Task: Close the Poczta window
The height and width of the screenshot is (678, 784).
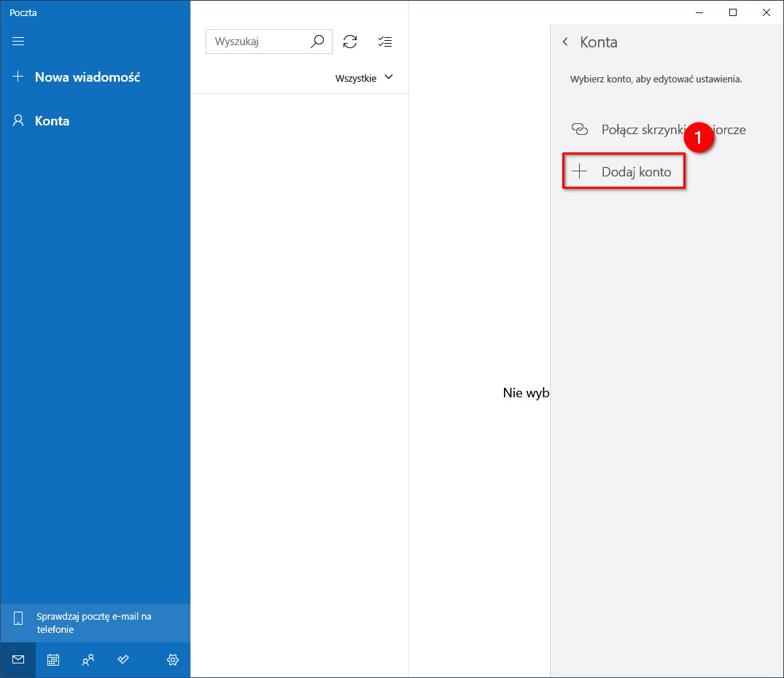Action: tap(766, 12)
